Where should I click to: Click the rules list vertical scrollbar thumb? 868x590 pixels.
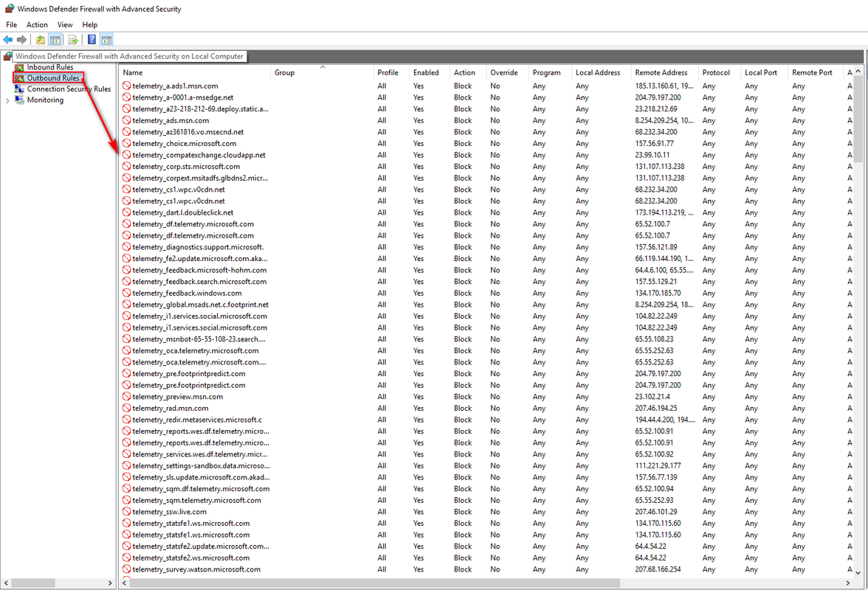(858, 119)
